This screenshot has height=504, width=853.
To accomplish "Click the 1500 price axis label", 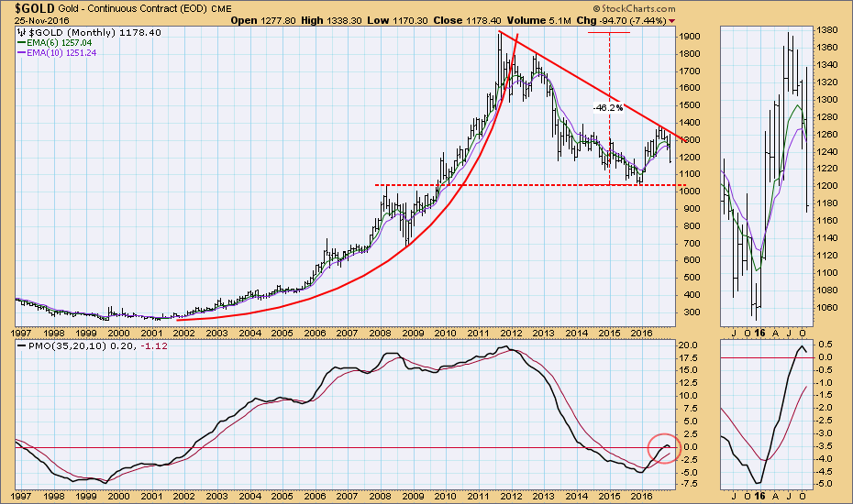I will pyautogui.click(x=689, y=105).
